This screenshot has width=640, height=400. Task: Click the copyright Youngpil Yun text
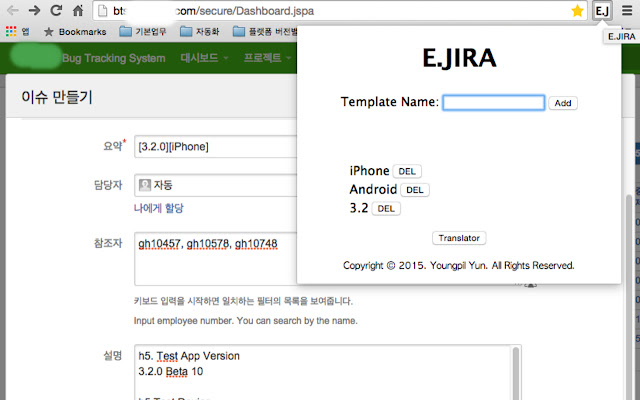[458, 265]
